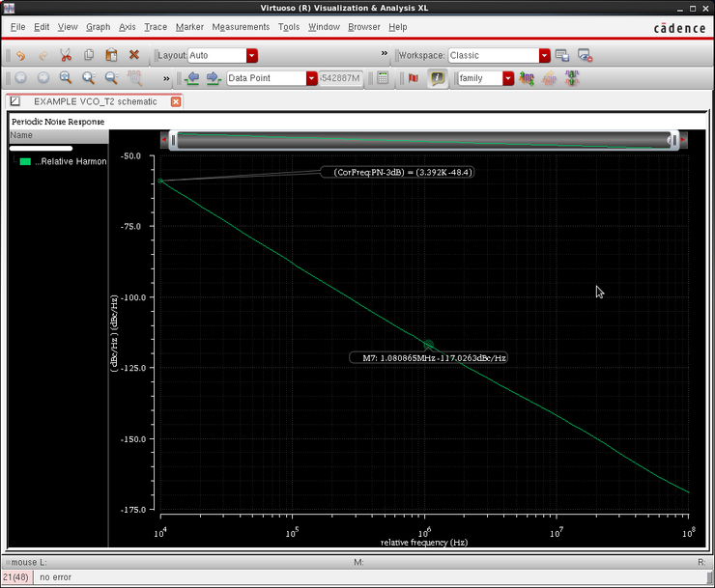The height and width of the screenshot is (588, 715).
Task: Click the green Relative Harmon trace swatch
Action: pyautogui.click(x=25, y=161)
